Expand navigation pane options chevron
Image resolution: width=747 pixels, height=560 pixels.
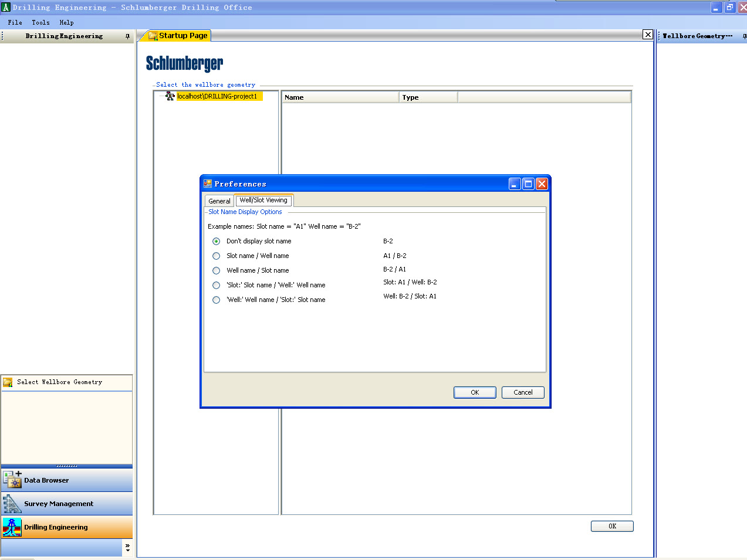coord(128,548)
